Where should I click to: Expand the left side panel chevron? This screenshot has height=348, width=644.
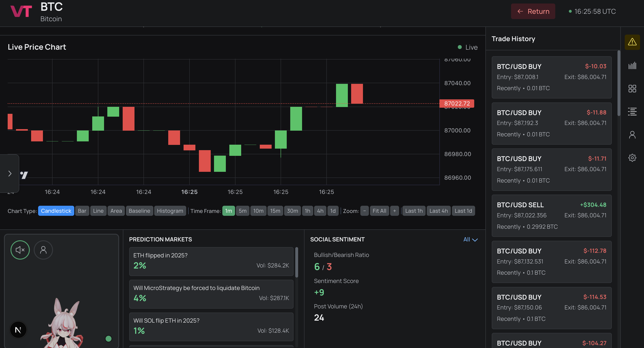coord(10,174)
